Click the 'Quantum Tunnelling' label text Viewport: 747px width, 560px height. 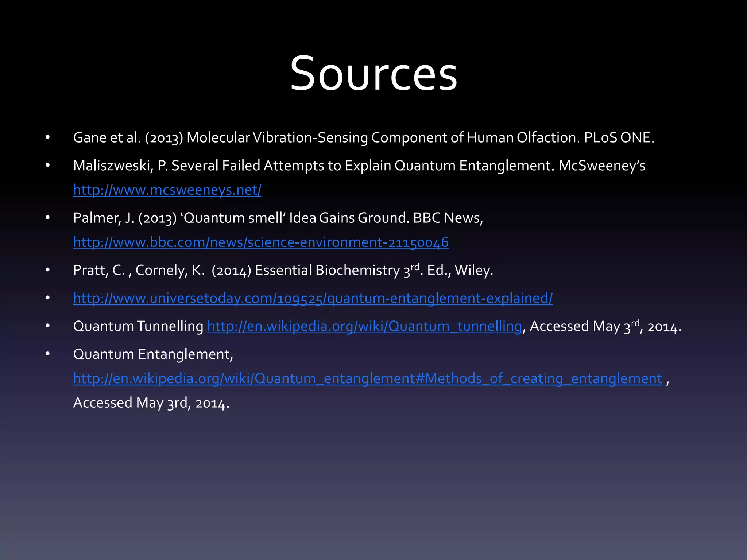(138, 326)
